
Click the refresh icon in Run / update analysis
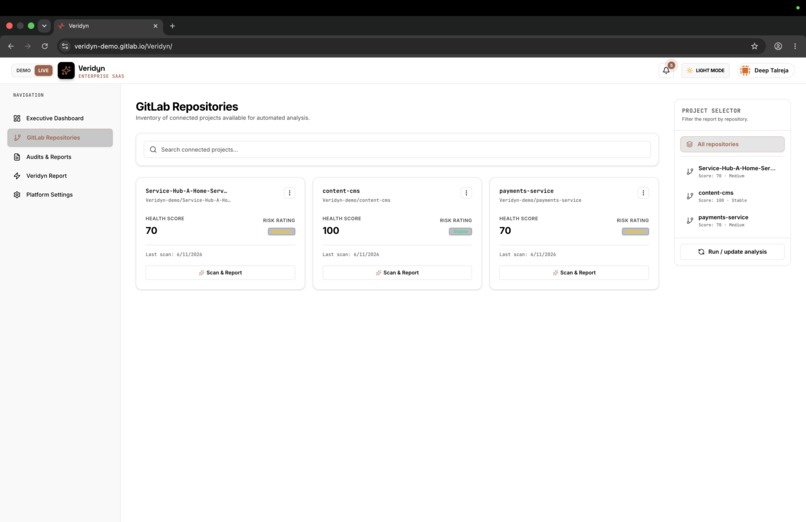(701, 252)
